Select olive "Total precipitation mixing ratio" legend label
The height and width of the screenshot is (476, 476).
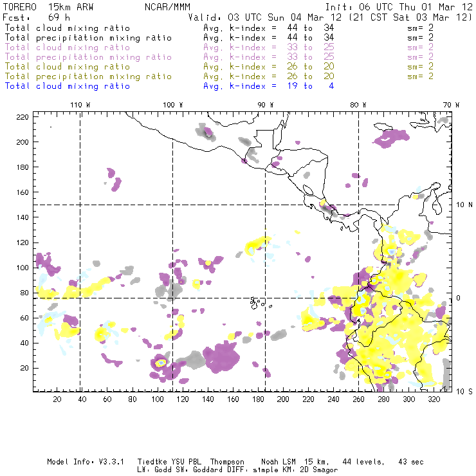[x=88, y=76]
